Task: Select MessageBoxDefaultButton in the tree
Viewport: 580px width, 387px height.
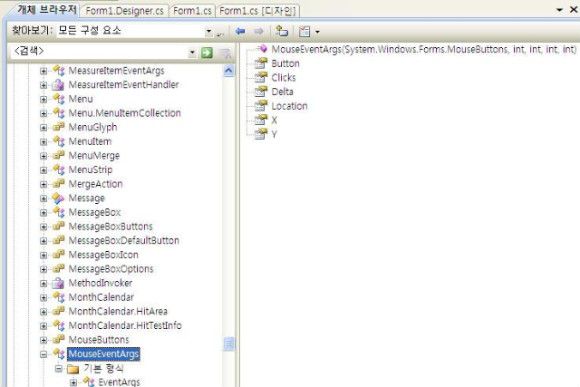Action: (x=124, y=240)
